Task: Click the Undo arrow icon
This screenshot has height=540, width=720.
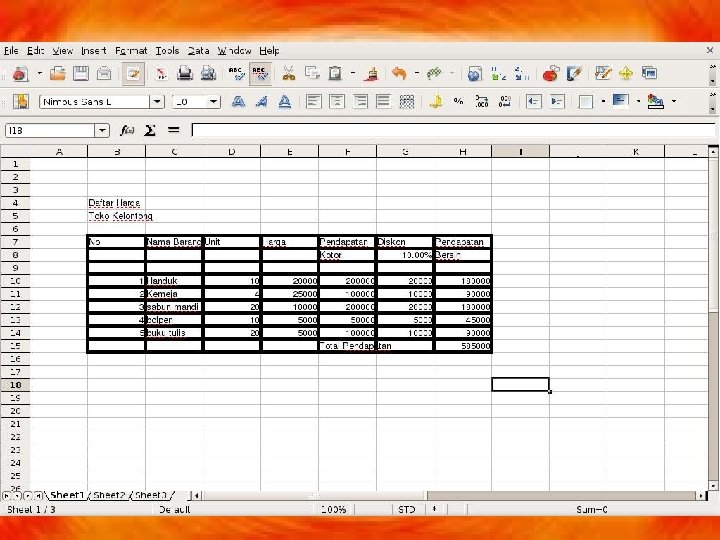Action: pos(399,73)
